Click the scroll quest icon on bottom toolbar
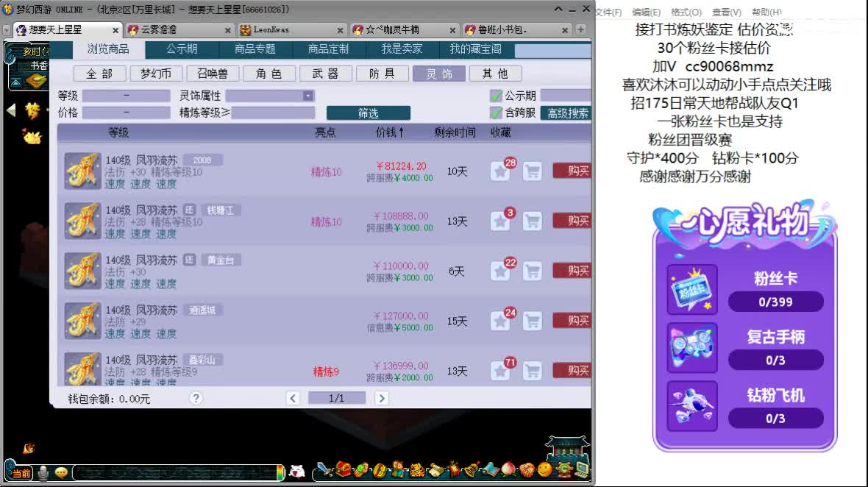 [x=437, y=470]
